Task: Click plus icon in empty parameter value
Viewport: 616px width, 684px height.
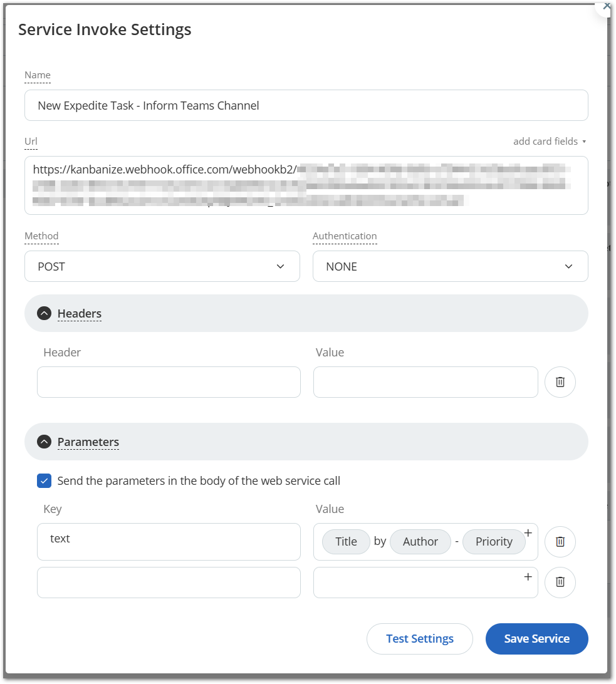Action: [x=528, y=577]
